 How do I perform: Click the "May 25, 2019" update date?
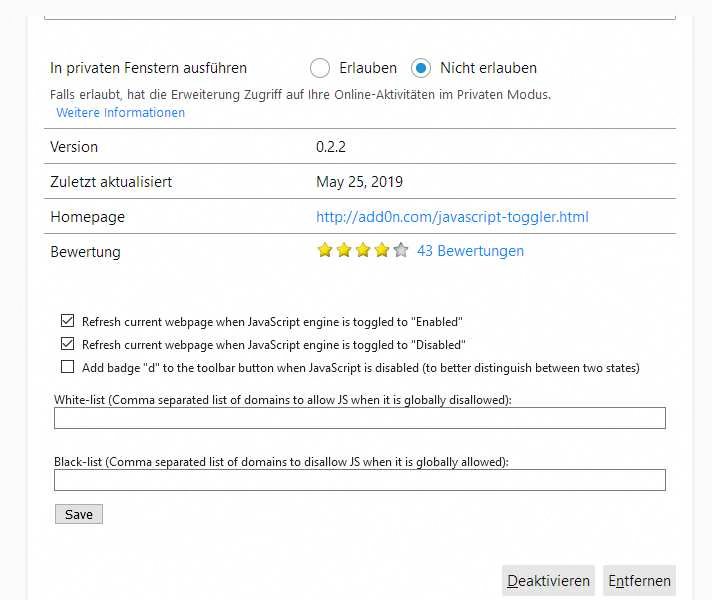coord(359,182)
